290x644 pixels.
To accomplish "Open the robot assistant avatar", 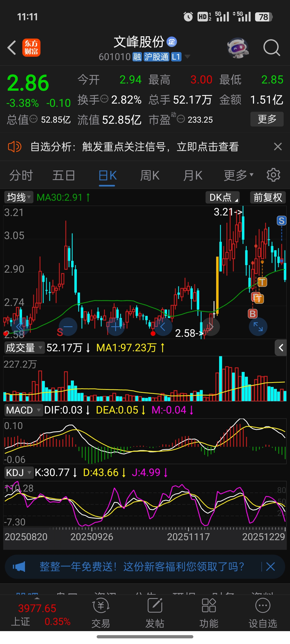I will pos(238,48).
